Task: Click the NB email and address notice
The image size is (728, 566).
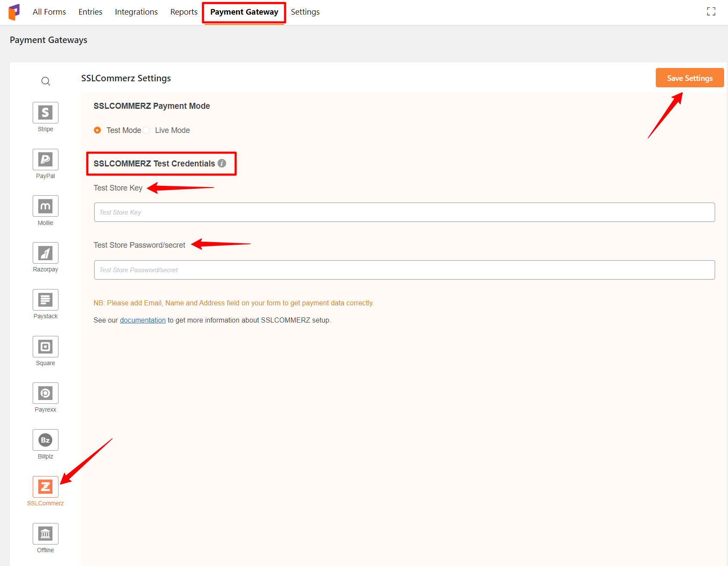Action: (x=234, y=303)
